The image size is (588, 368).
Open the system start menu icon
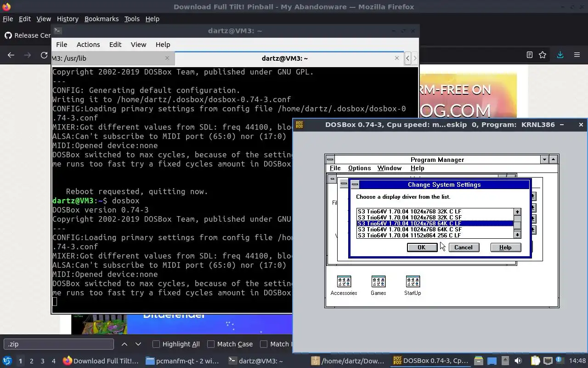[7, 361]
